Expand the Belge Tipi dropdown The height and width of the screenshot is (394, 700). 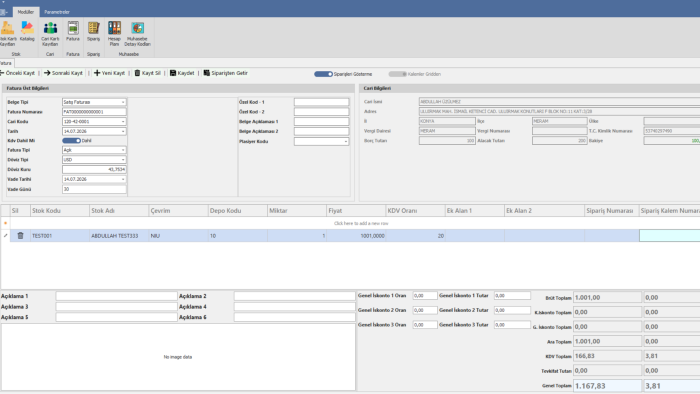[x=123, y=102]
